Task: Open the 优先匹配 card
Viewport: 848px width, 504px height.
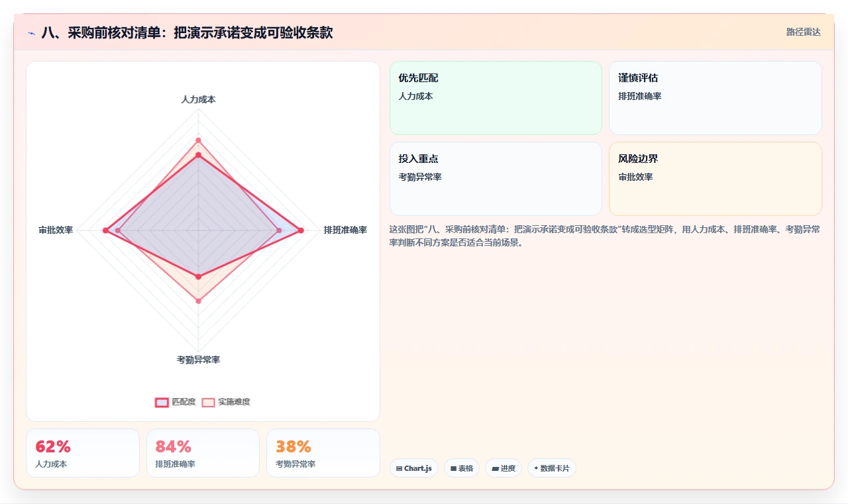Action: click(496, 98)
